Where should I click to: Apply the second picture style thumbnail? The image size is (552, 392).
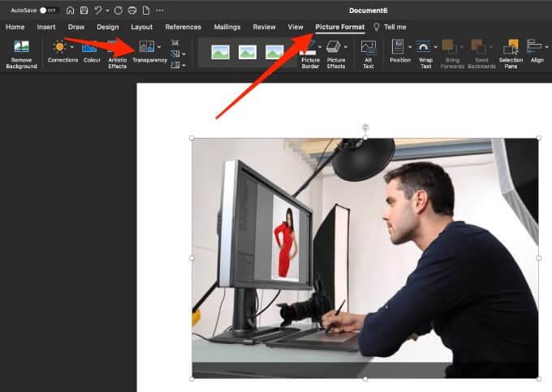click(248, 53)
